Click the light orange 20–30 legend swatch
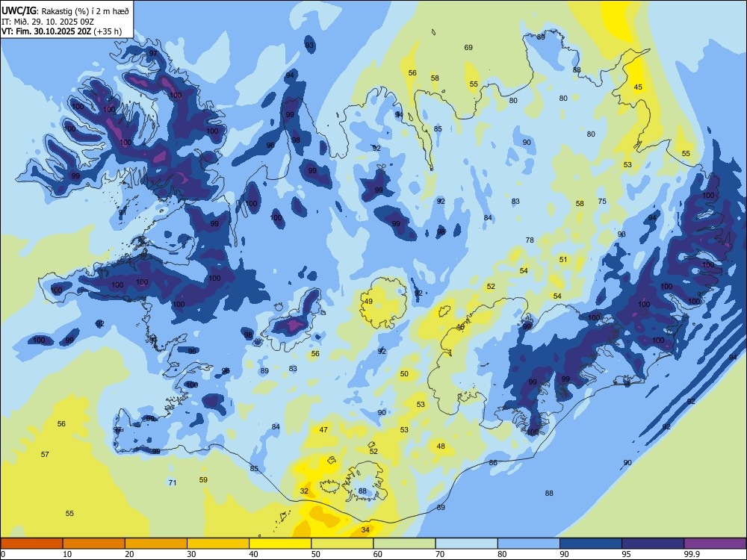The image size is (747, 560). click(156, 544)
